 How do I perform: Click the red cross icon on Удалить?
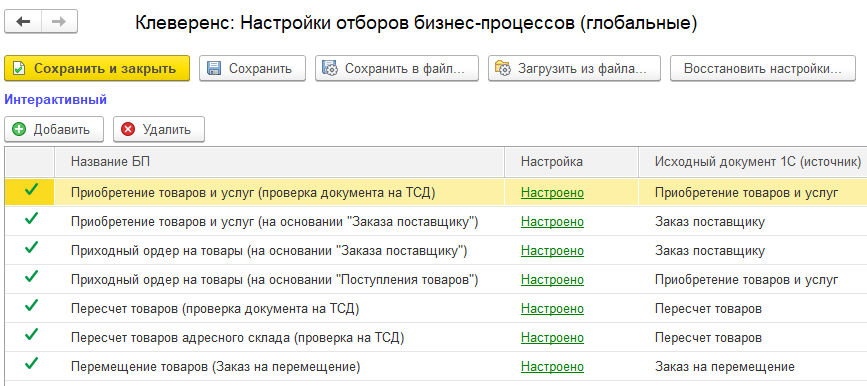click(128, 129)
